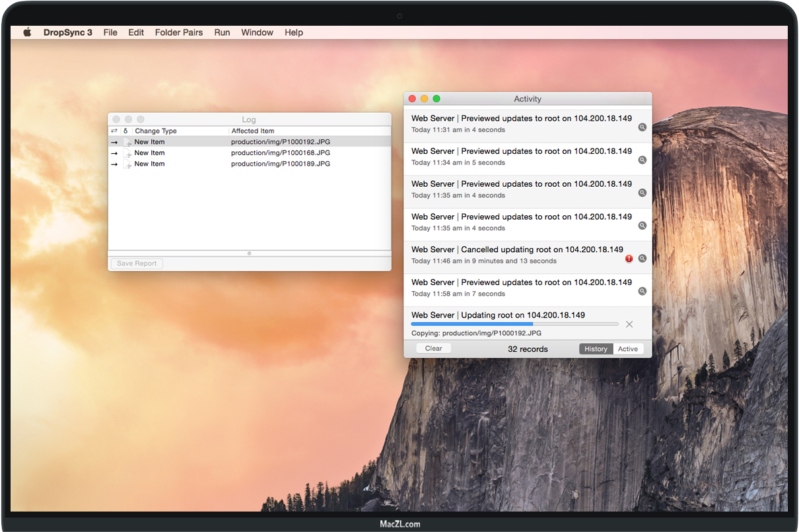The image size is (799, 532).
Task: Click magnifier icon on 11:31 am preview record
Action: tap(642, 127)
